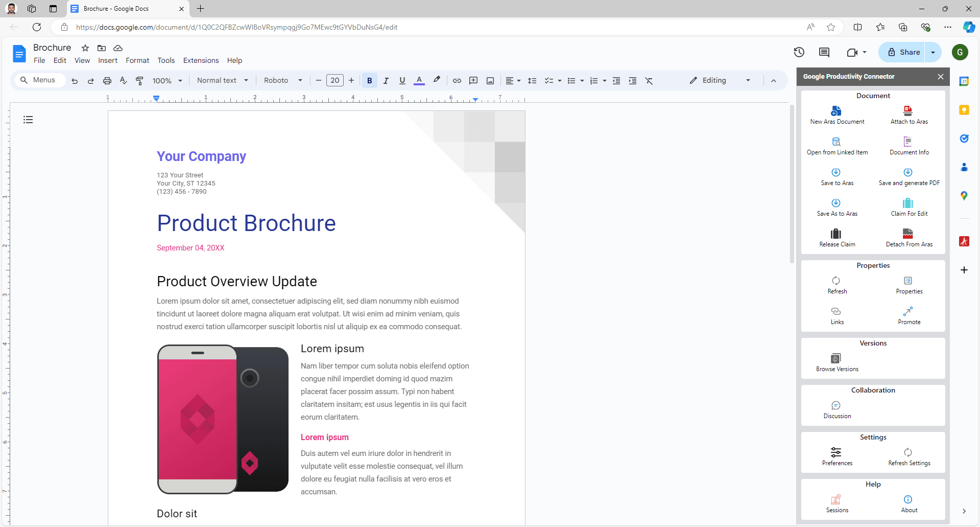
Task: Open Document Info in connector panel
Action: click(x=909, y=146)
